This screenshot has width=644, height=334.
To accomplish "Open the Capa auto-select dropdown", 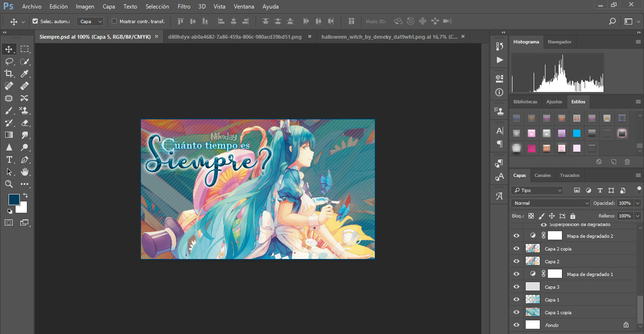I will pyautogui.click(x=91, y=21).
